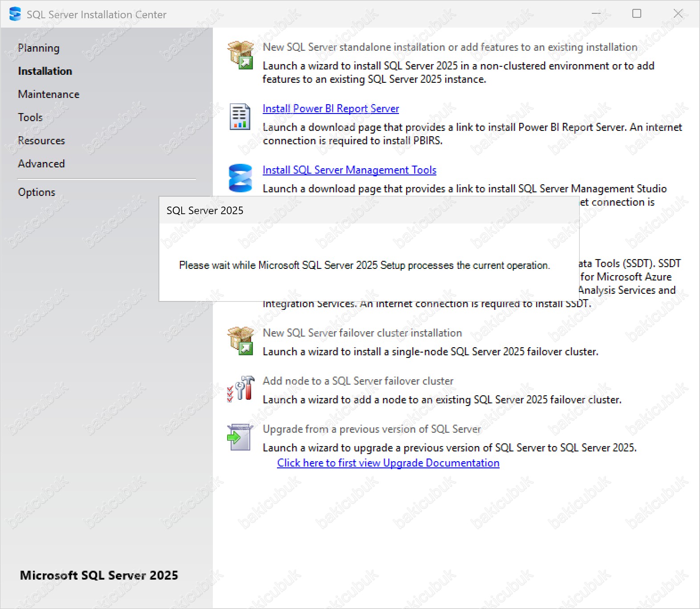Select the Installation category
The width and height of the screenshot is (700, 609).
click(x=45, y=71)
